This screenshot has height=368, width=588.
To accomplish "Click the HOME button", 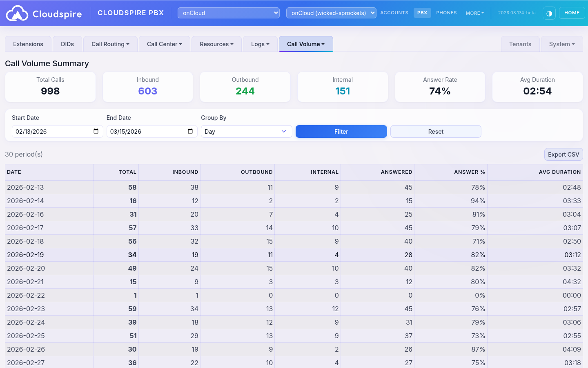I will [572, 13].
